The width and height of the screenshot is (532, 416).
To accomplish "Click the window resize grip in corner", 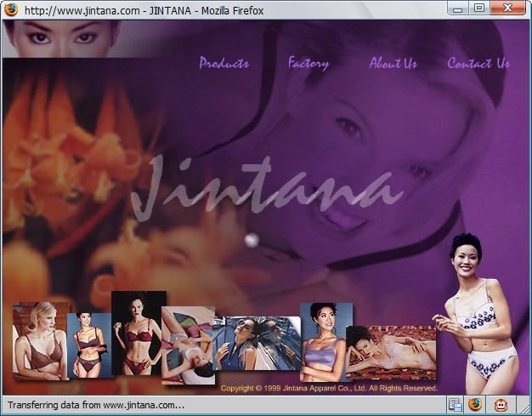I will coord(524,409).
